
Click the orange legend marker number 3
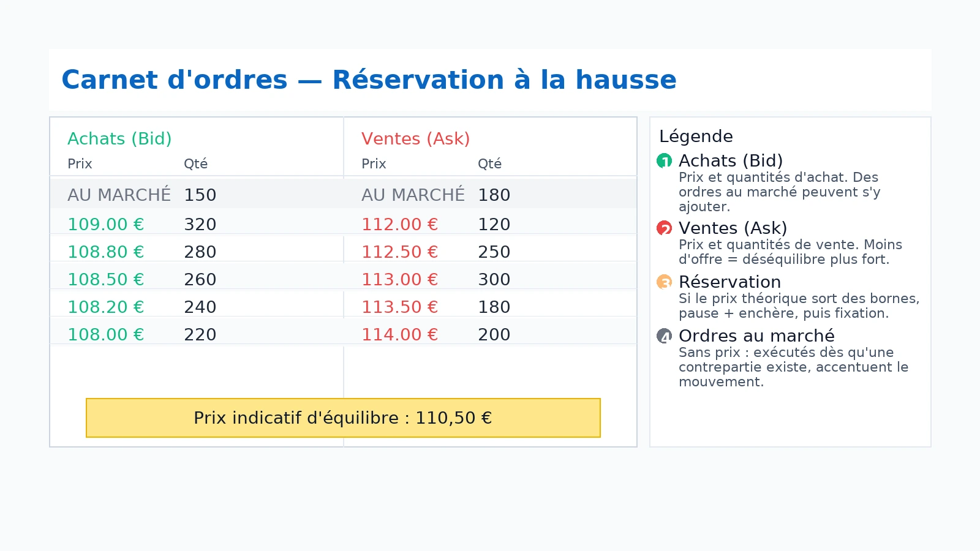(x=664, y=282)
